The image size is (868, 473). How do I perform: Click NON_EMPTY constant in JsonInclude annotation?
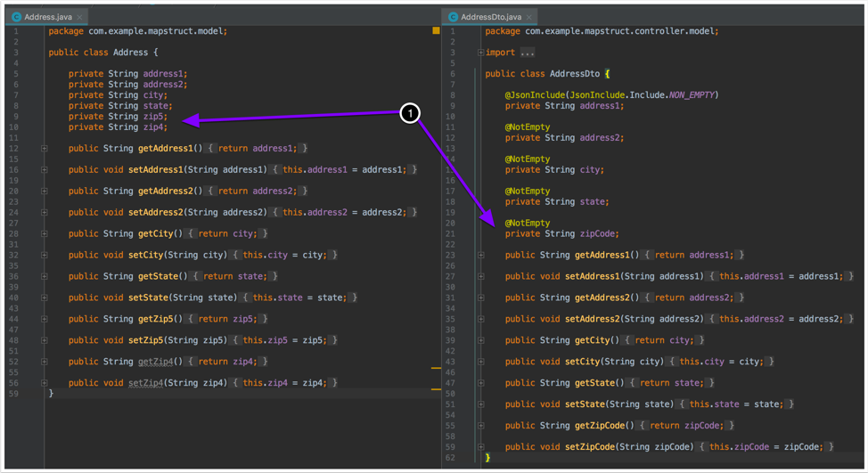coord(692,95)
